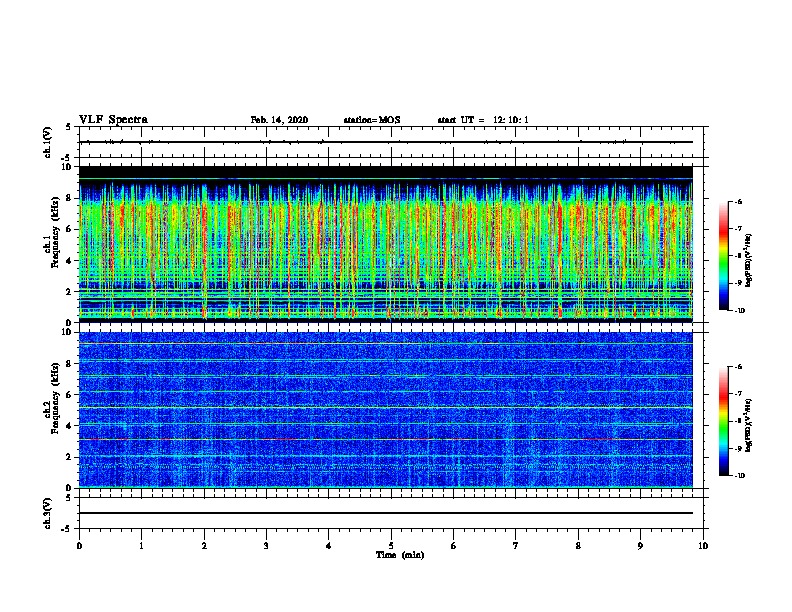This screenshot has width=792, height=612.
Task: Click time axis tick label '2'
Action: pyautogui.click(x=204, y=546)
